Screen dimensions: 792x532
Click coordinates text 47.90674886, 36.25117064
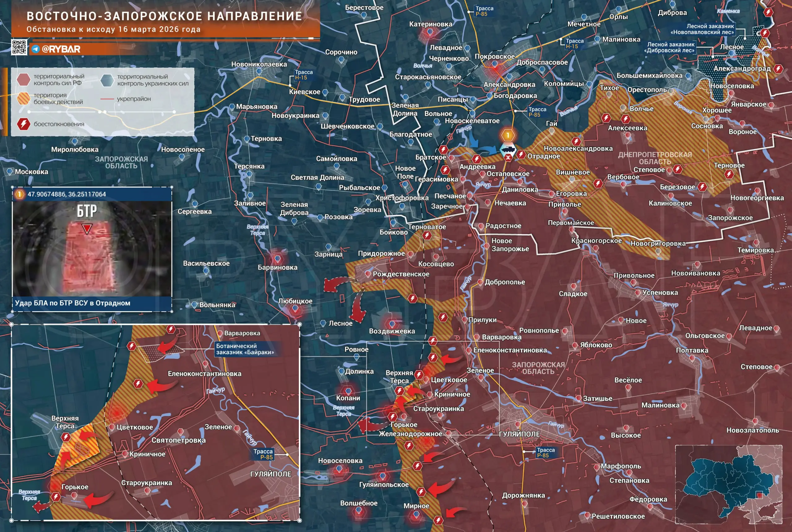(x=67, y=195)
